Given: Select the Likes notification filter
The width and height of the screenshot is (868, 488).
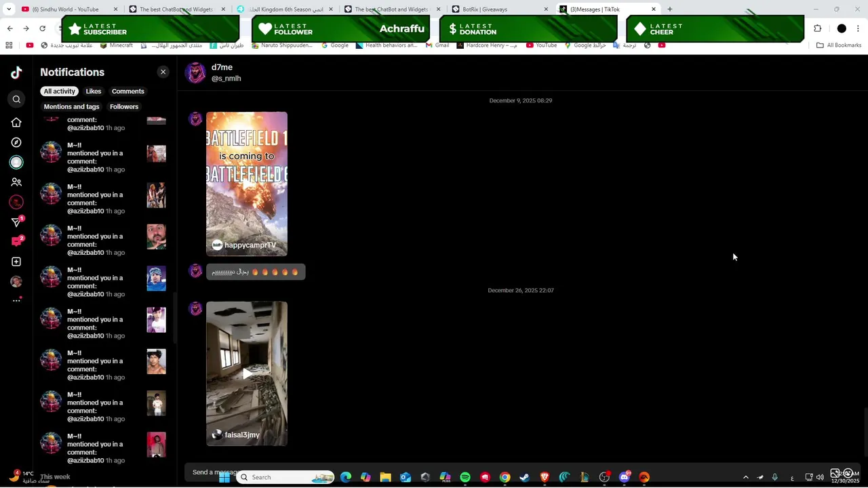Looking at the screenshot, I should click(x=94, y=91).
